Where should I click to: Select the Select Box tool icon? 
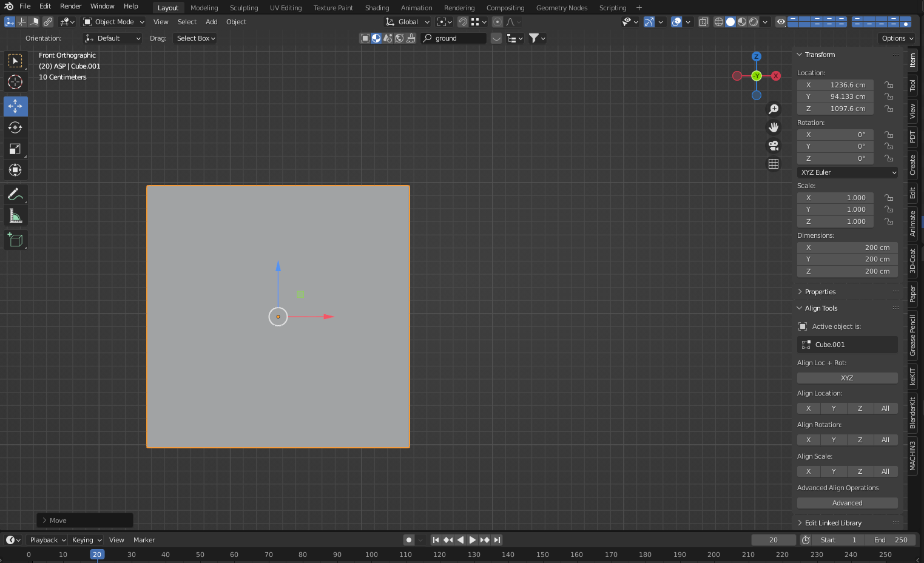(x=15, y=61)
